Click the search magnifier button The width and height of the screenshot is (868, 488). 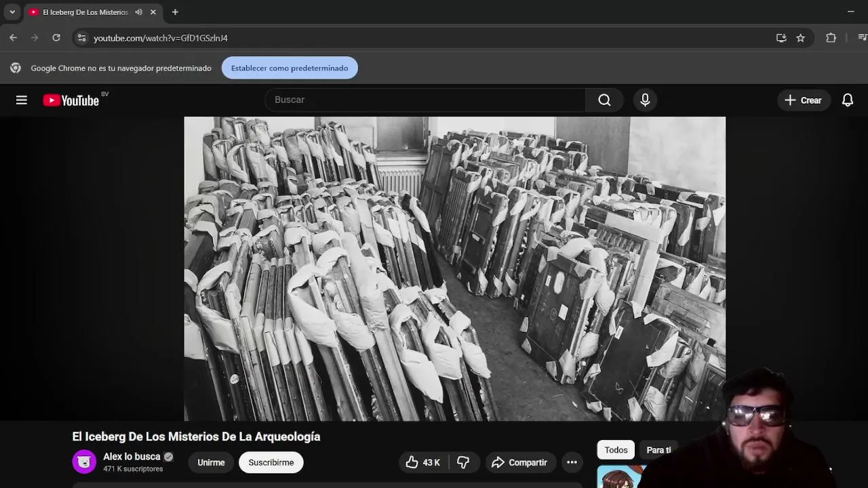click(x=604, y=100)
